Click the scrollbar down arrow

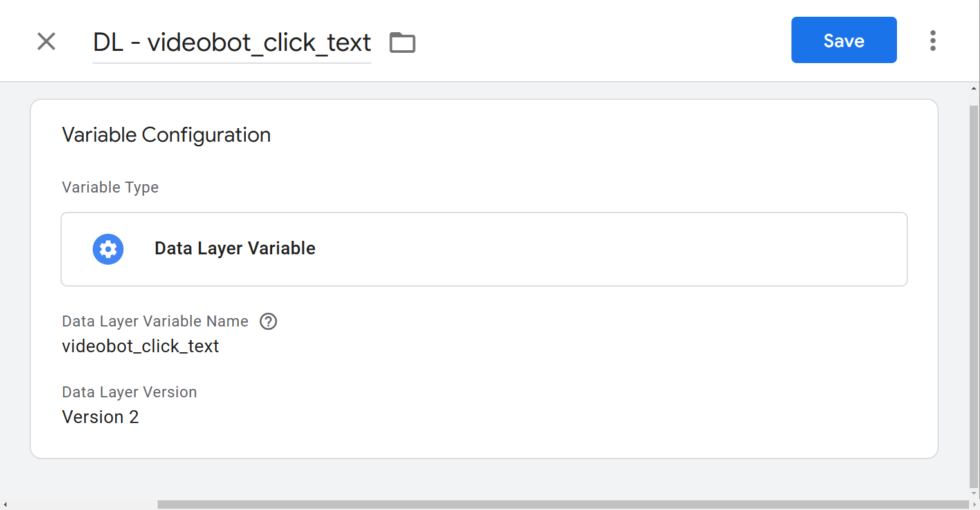[974, 493]
